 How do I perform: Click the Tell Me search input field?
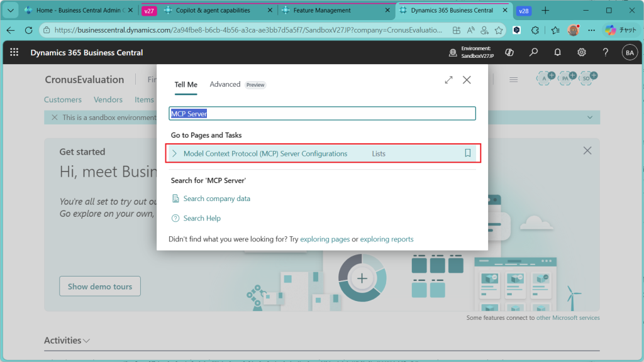[x=322, y=114]
